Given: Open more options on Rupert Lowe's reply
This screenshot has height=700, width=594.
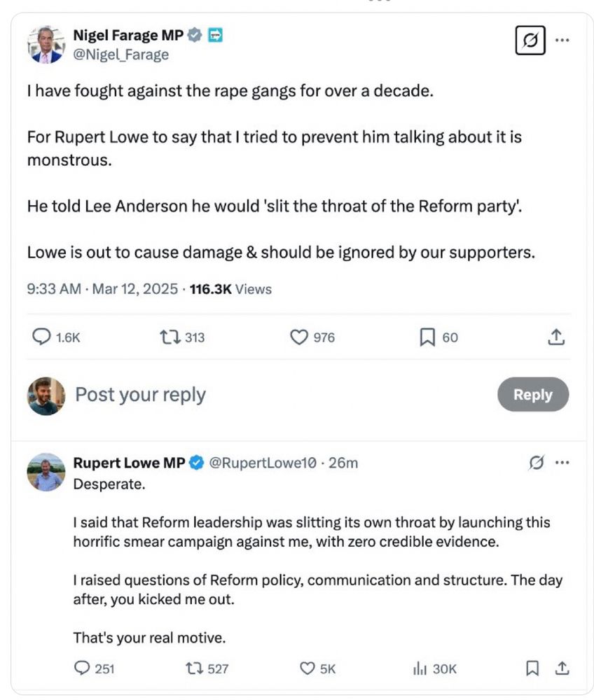Looking at the screenshot, I should point(562,462).
